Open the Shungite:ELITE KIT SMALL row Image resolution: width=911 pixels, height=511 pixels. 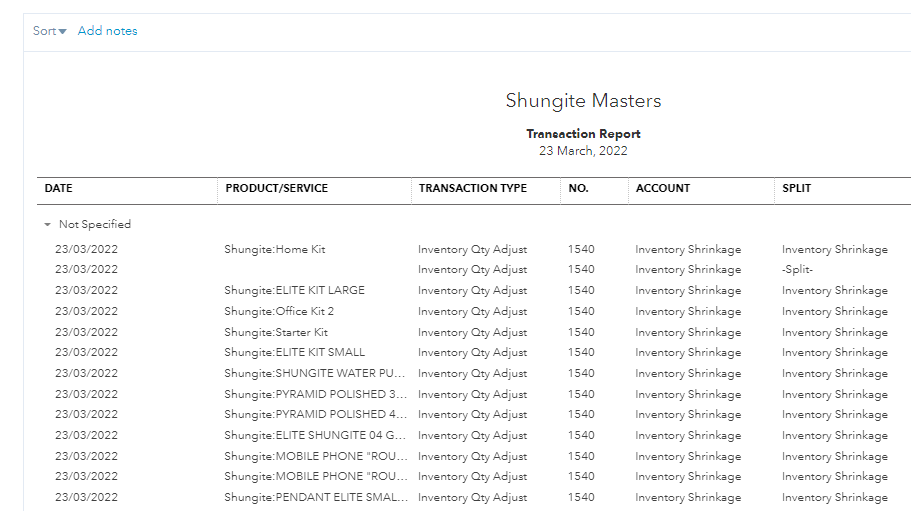[295, 352]
